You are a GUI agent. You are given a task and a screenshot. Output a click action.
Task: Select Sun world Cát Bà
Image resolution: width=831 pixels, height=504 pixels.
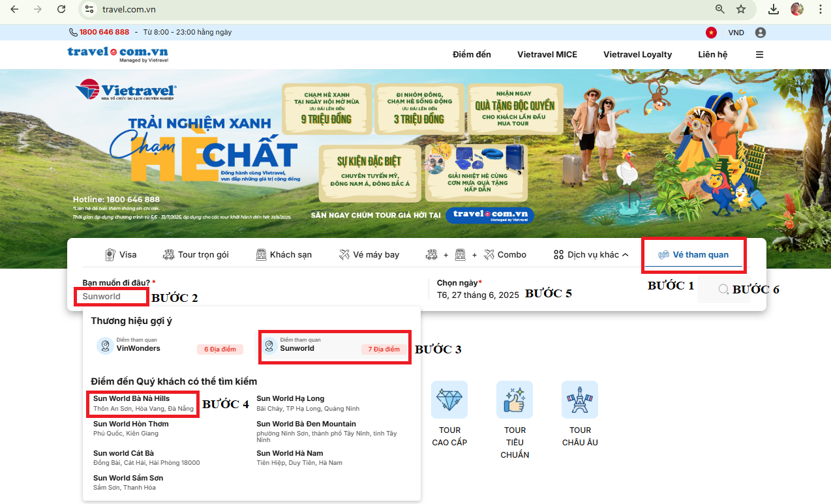pyautogui.click(x=147, y=458)
